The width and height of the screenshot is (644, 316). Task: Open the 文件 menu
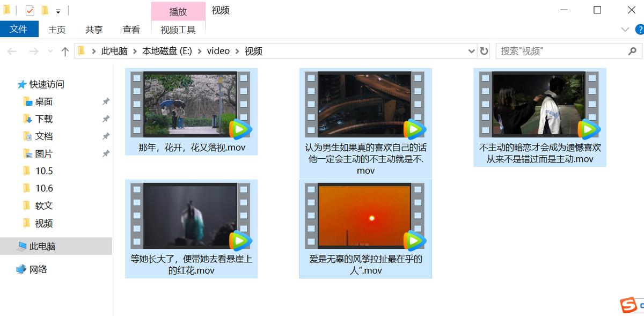(x=19, y=30)
